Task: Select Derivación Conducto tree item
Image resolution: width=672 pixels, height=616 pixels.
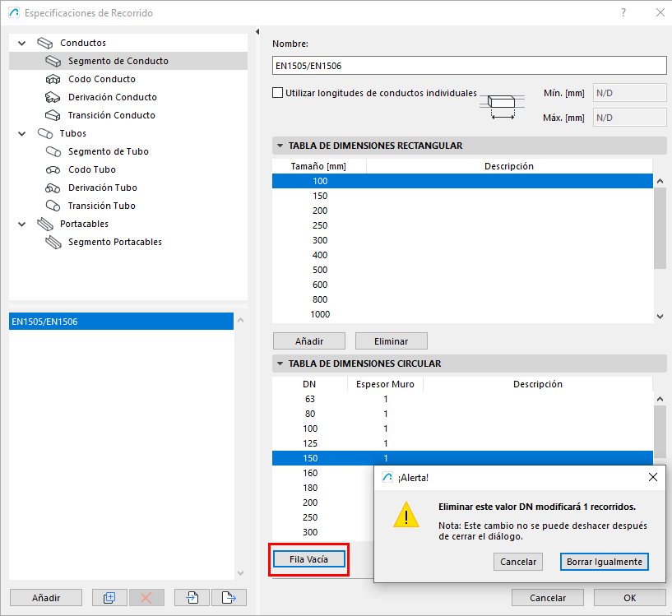Action: [113, 97]
